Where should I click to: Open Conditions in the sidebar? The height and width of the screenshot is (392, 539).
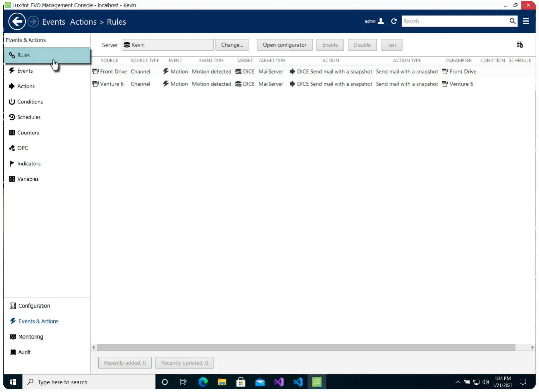(x=47, y=101)
